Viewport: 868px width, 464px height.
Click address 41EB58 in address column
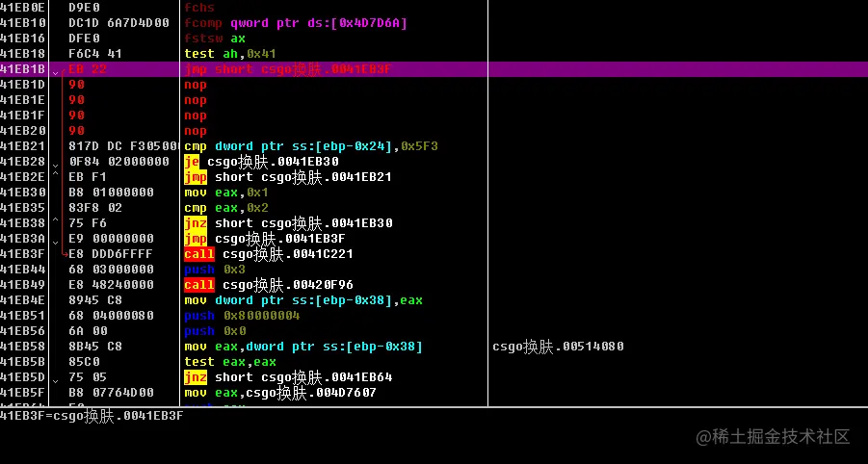(23, 347)
